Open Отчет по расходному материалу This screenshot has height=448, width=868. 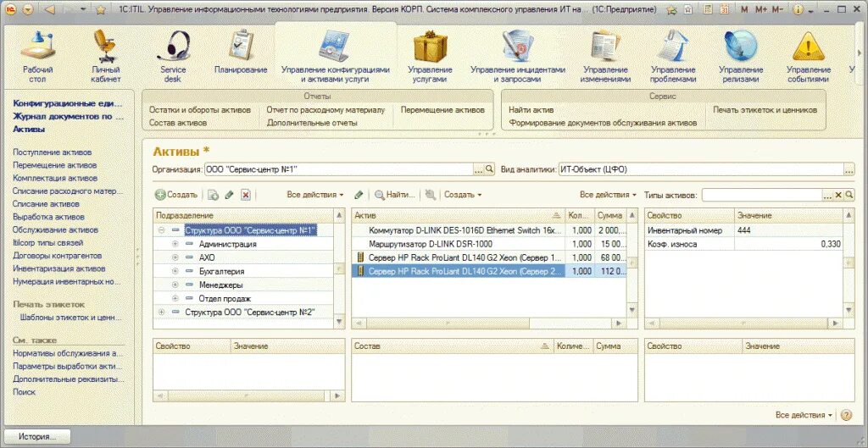325,110
